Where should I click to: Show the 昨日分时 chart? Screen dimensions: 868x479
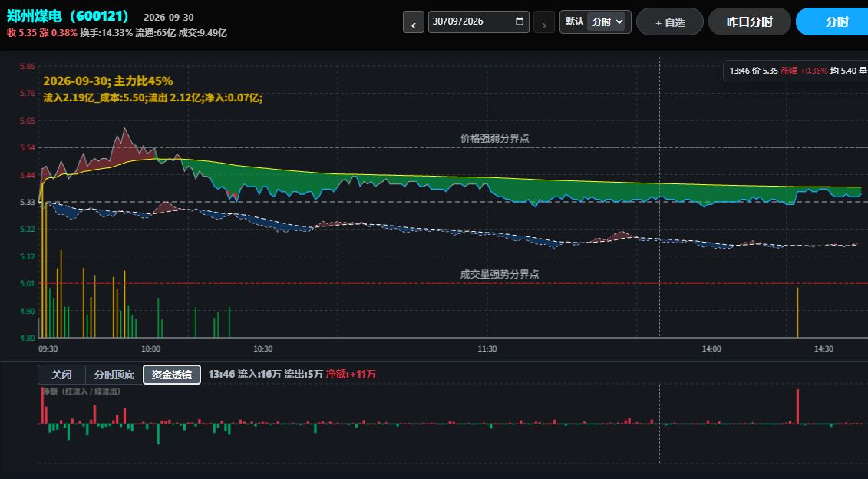(750, 22)
